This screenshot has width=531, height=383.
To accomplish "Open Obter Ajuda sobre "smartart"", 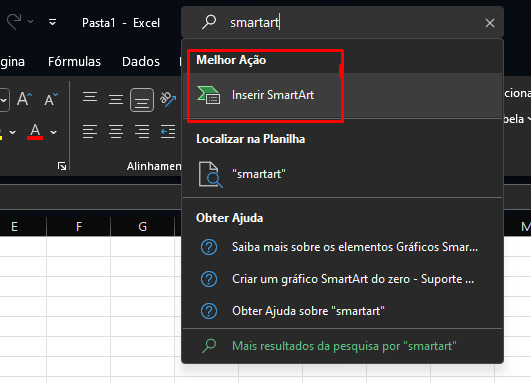I will [x=342, y=311].
